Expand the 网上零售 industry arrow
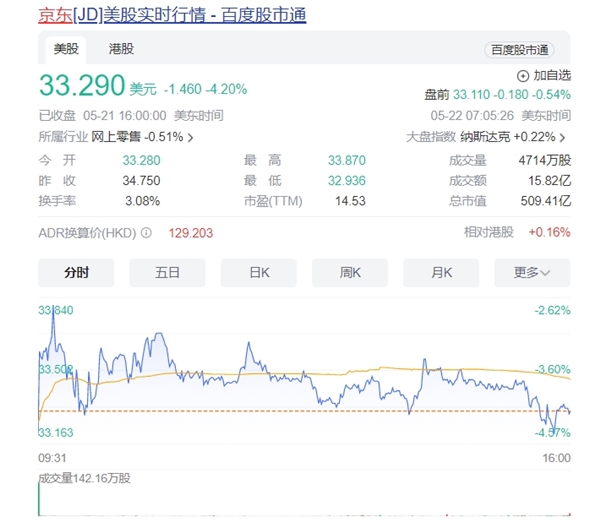The width and height of the screenshot is (600, 527). (191, 137)
